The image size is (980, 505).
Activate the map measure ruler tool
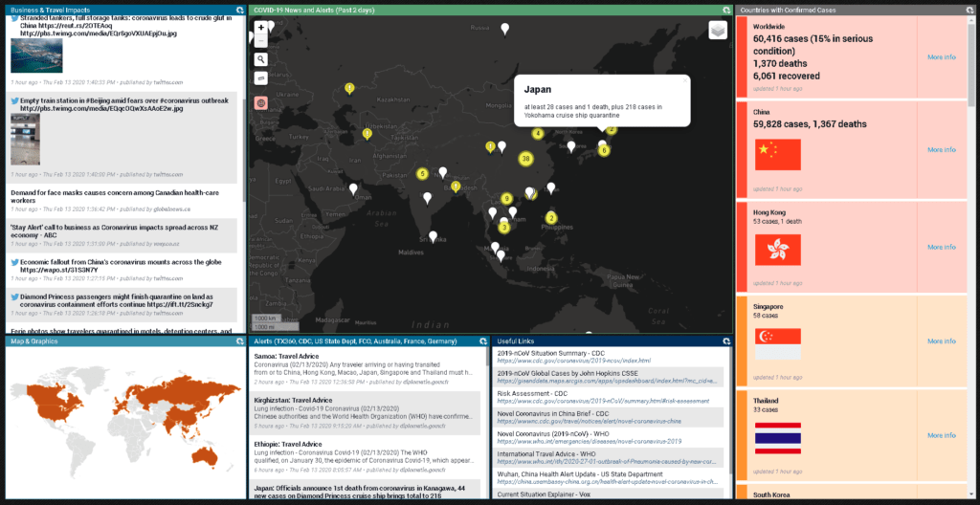[x=261, y=78]
